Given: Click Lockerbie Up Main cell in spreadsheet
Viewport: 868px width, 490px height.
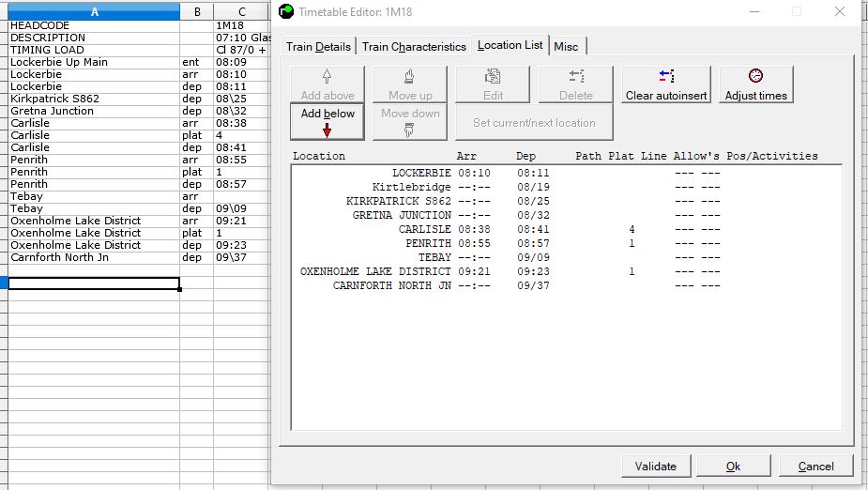Looking at the screenshot, I should [94, 62].
